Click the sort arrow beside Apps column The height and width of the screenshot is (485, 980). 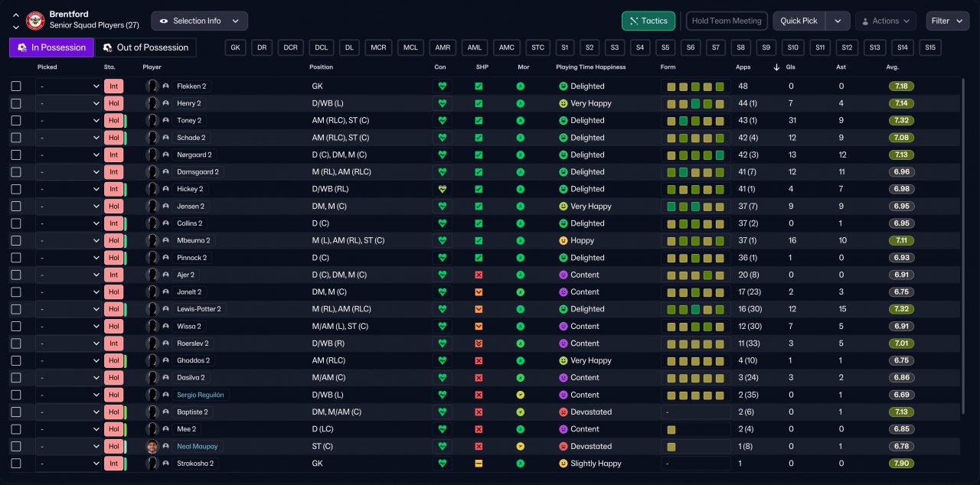click(x=777, y=67)
